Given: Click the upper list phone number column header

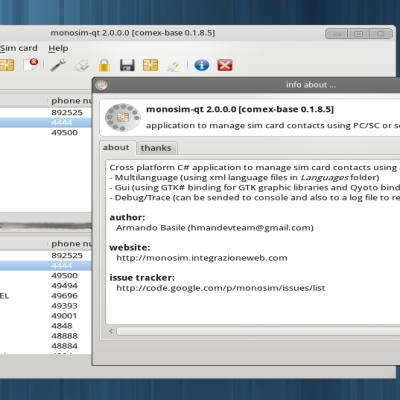Looking at the screenshot, I should 71,100.
